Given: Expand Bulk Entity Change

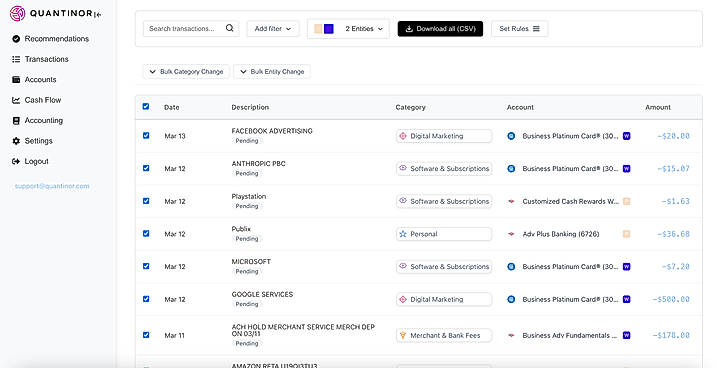Looking at the screenshot, I should 272,71.
